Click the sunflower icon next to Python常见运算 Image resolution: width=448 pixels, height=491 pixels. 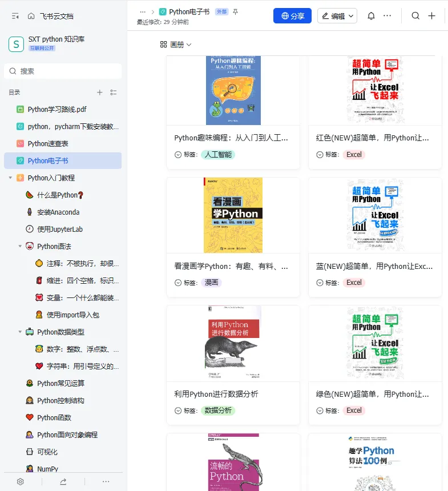pos(30,383)
